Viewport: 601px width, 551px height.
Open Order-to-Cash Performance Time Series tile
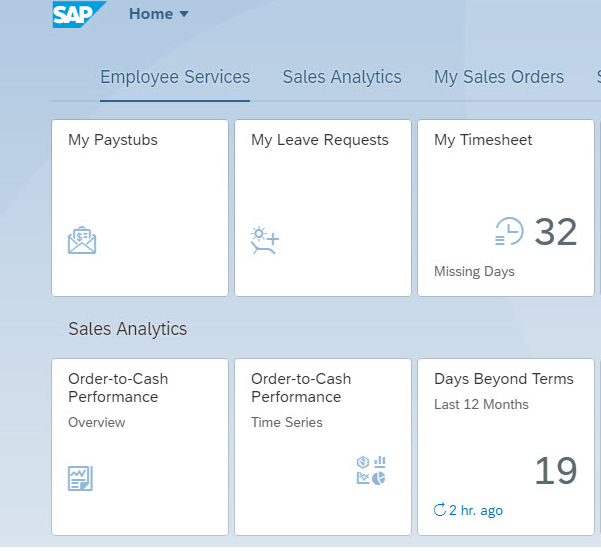tap(323, 447)
